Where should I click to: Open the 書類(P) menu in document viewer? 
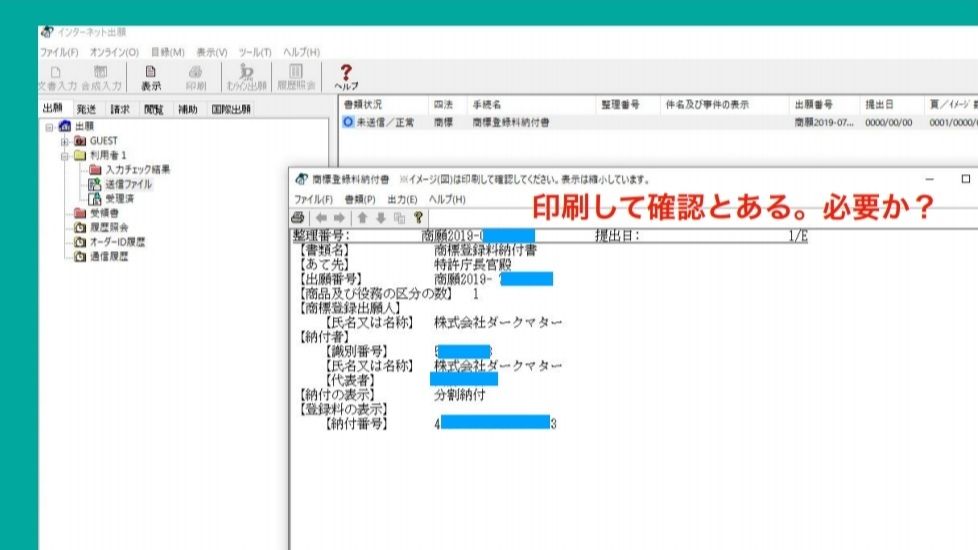coord(361,200)
